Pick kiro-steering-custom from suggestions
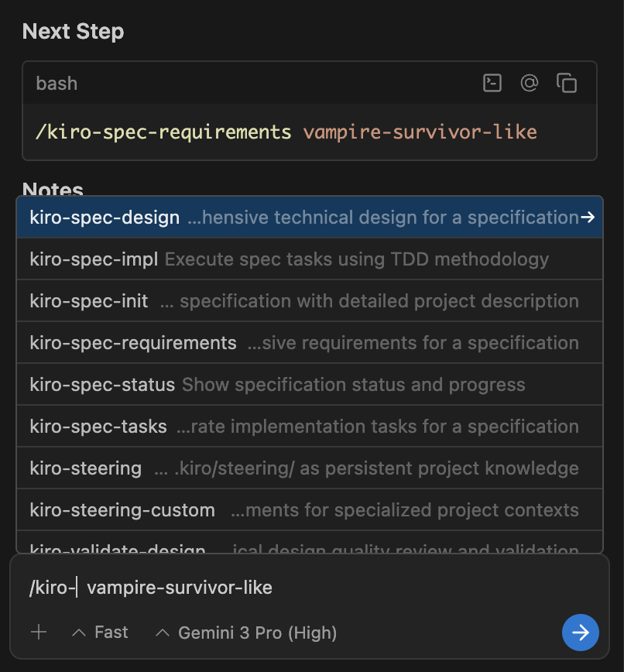The image size is (624, 672). 122,510
